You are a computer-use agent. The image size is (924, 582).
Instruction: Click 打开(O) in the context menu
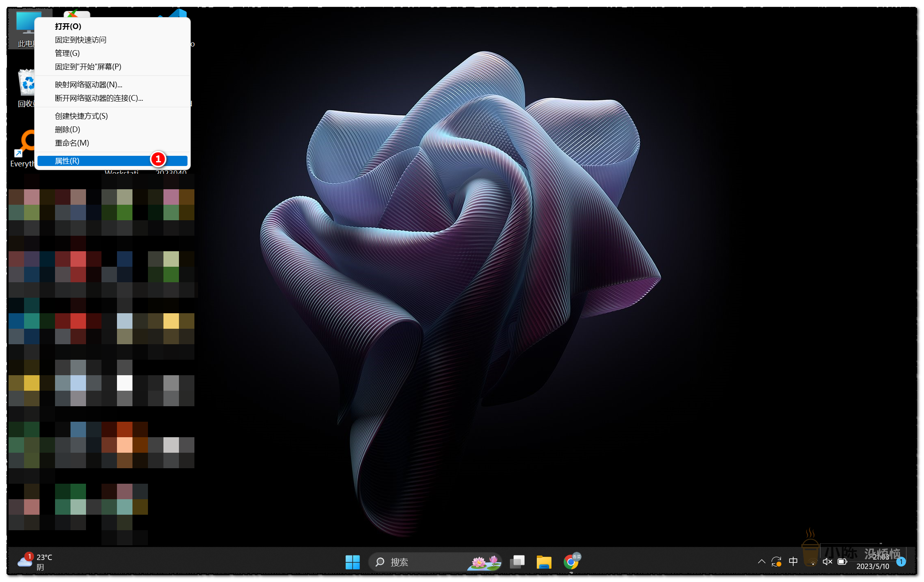click(x=68, y=27)
